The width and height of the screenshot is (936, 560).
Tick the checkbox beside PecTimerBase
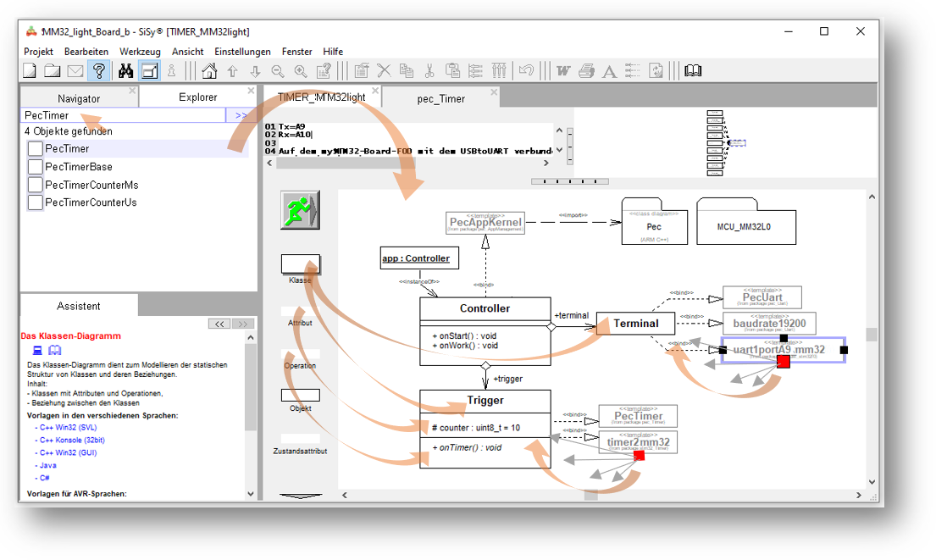(x=36, y=167)
